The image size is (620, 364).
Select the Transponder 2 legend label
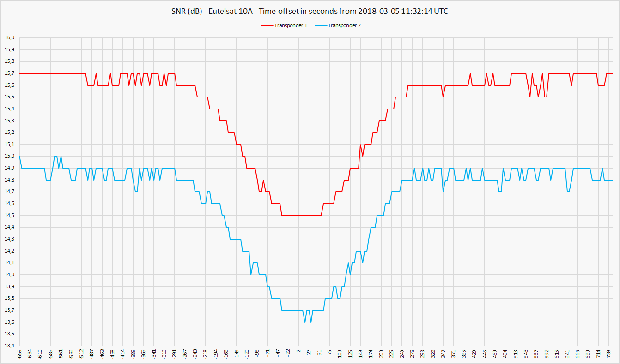tap(344, 26)
